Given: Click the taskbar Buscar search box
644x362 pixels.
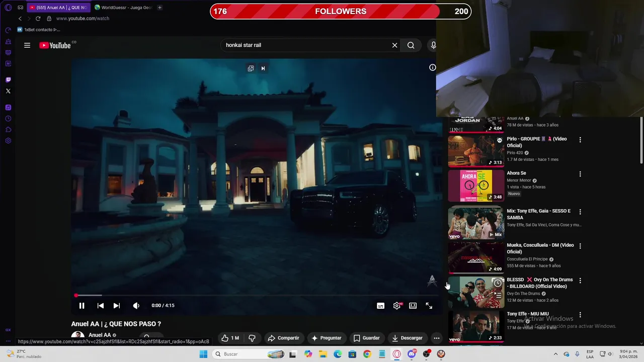Looking at the screenshot, I should [x=250, y=354].
